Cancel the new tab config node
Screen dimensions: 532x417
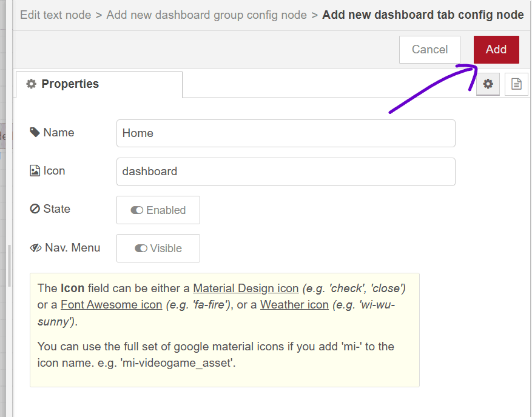point(429,50)
